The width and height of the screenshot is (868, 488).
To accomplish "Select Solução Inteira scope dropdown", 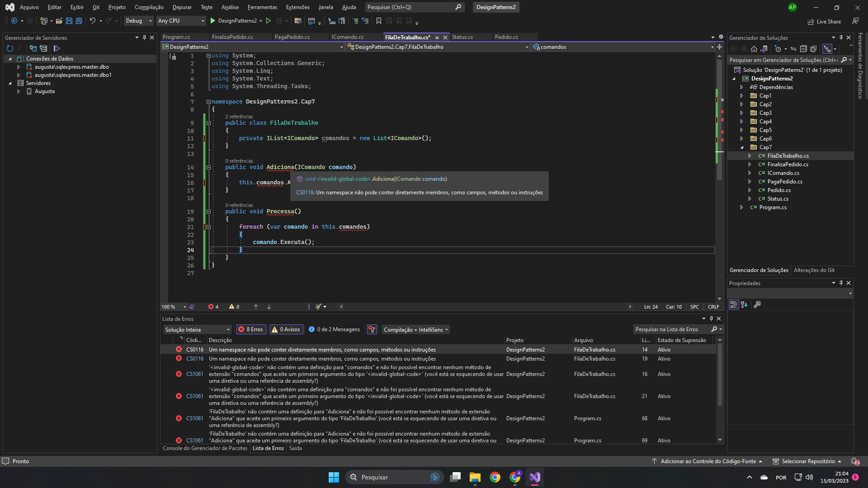I will (x=196, y=329).
